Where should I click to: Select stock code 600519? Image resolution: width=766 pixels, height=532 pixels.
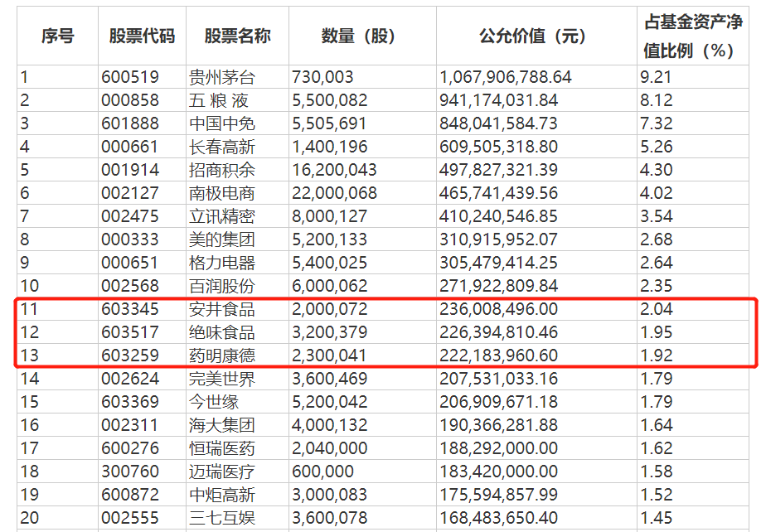click(x=130, y=77)
